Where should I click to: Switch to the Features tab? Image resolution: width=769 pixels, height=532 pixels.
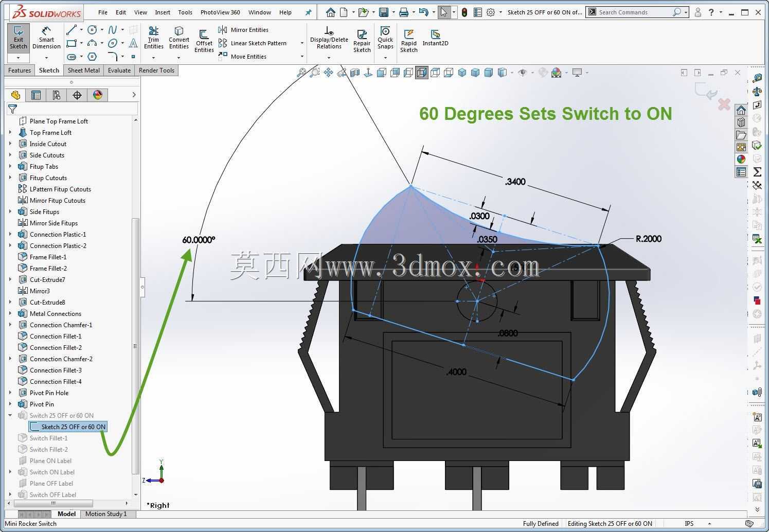click(x=20, y=70)
